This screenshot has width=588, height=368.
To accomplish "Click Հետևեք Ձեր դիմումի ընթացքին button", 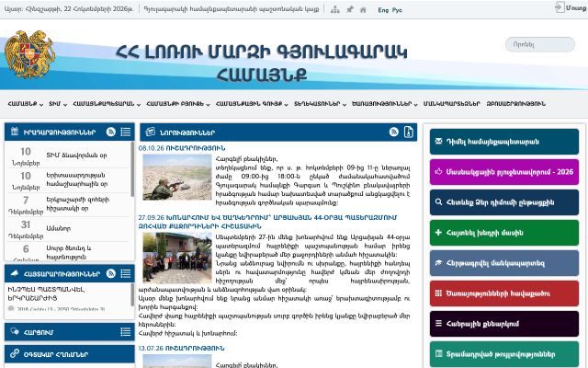I will [504, 202].
